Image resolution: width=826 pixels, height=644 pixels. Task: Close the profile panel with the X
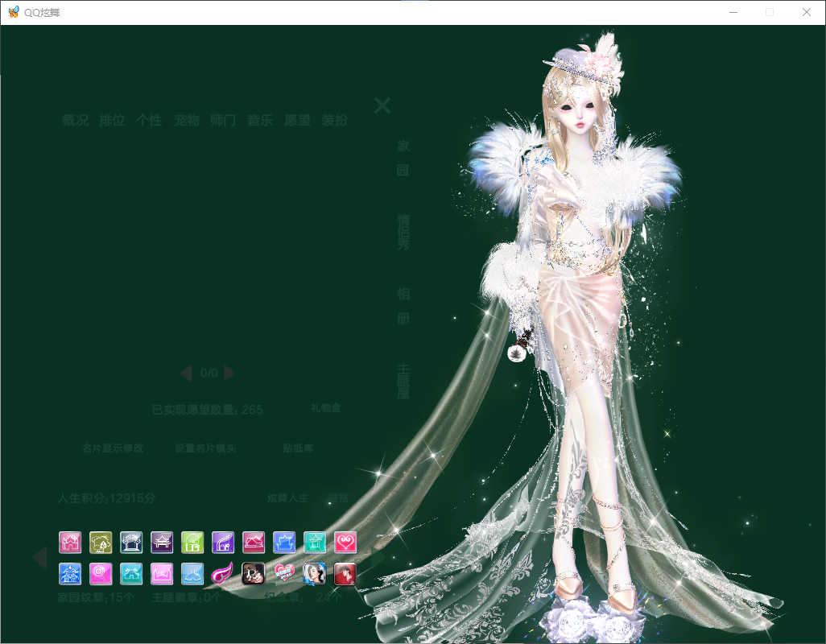click(x=382, y=105)
